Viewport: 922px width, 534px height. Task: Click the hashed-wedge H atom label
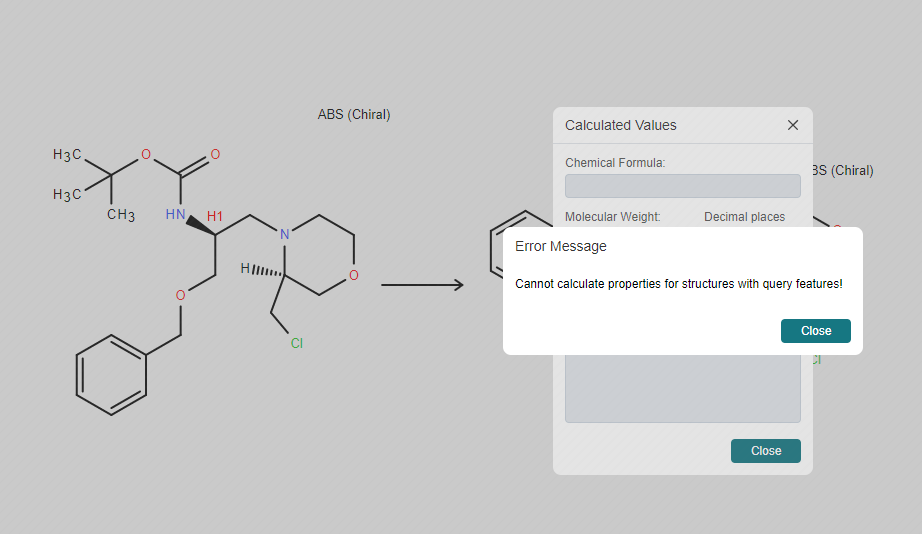coord(246,269)
